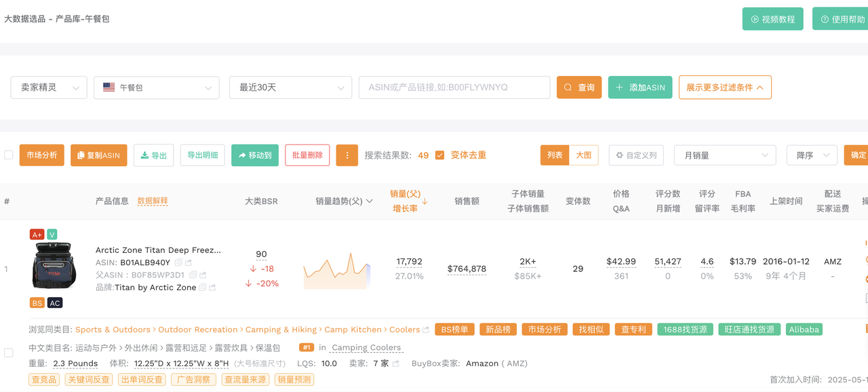868x392 pixels.
Task: Click the 添加ASIN button
Action: [x=640, y=87]
